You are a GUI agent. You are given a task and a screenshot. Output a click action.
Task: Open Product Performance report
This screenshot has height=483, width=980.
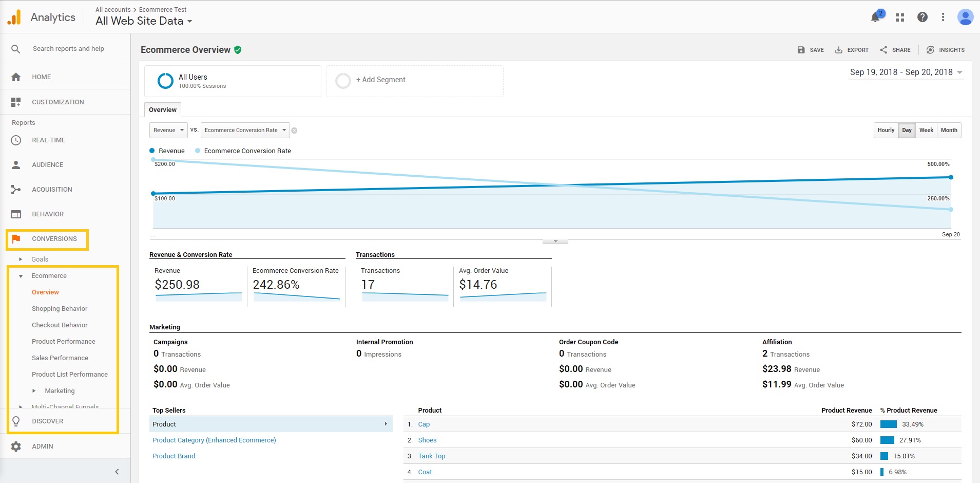point(64,342)
